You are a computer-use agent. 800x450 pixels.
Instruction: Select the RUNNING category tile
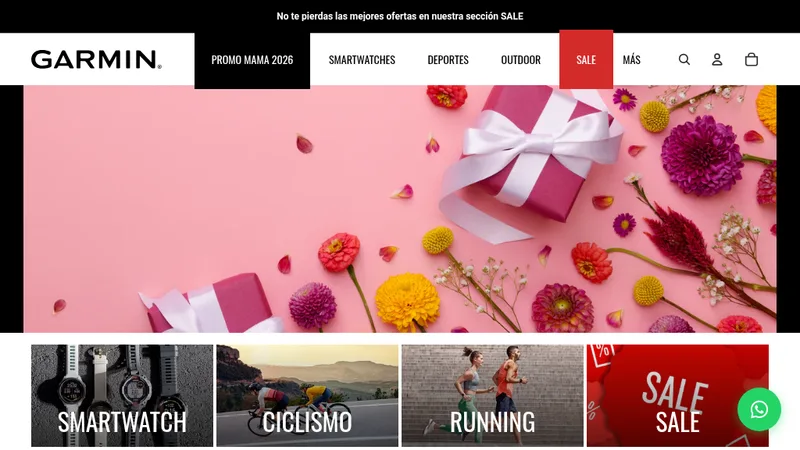[x=492, y=396]
